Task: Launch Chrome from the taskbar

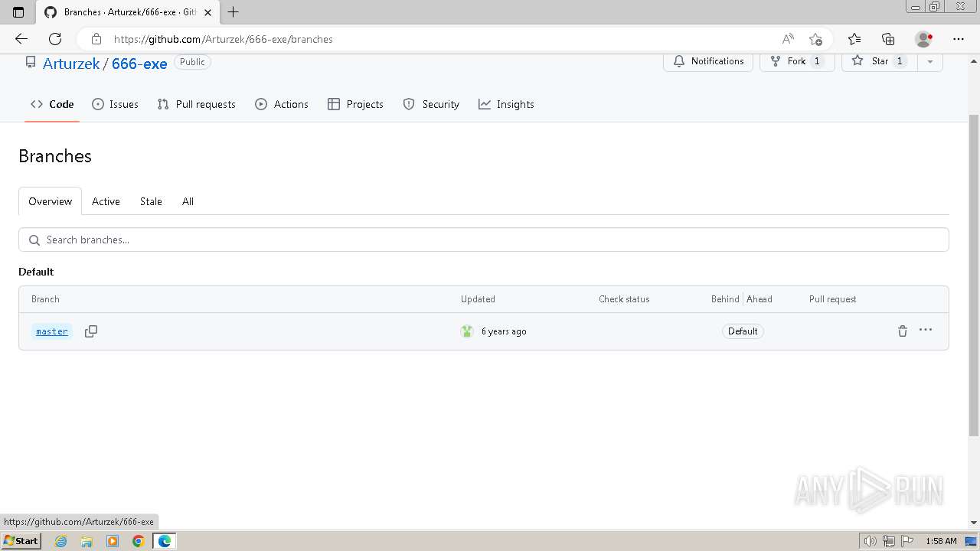Action: pos(139,541)
